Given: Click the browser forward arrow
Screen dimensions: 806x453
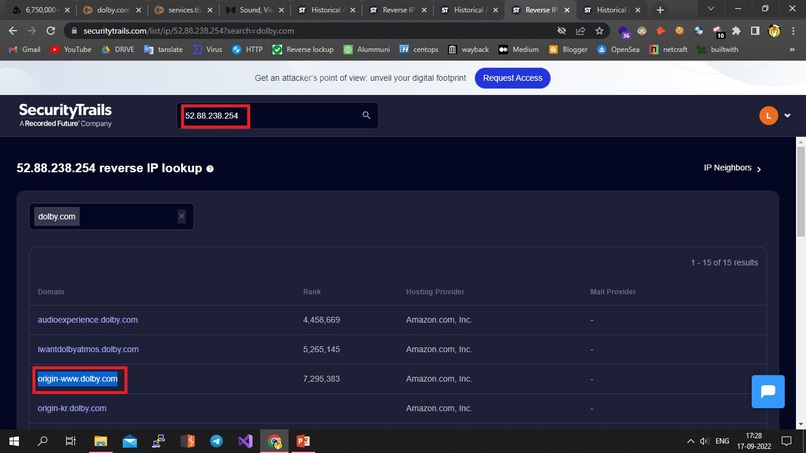Looking at the screenshot, I should 32,31.
